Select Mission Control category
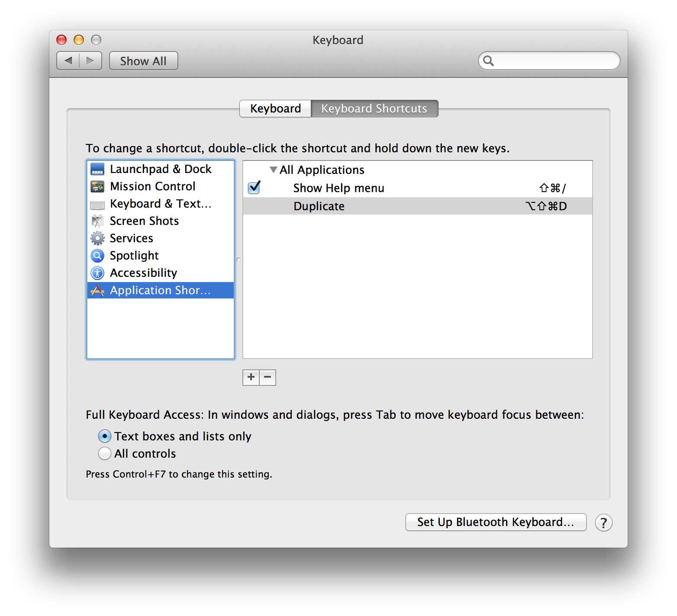The width and height of the screenshot is (677, 616). click(x=161, y=186)
